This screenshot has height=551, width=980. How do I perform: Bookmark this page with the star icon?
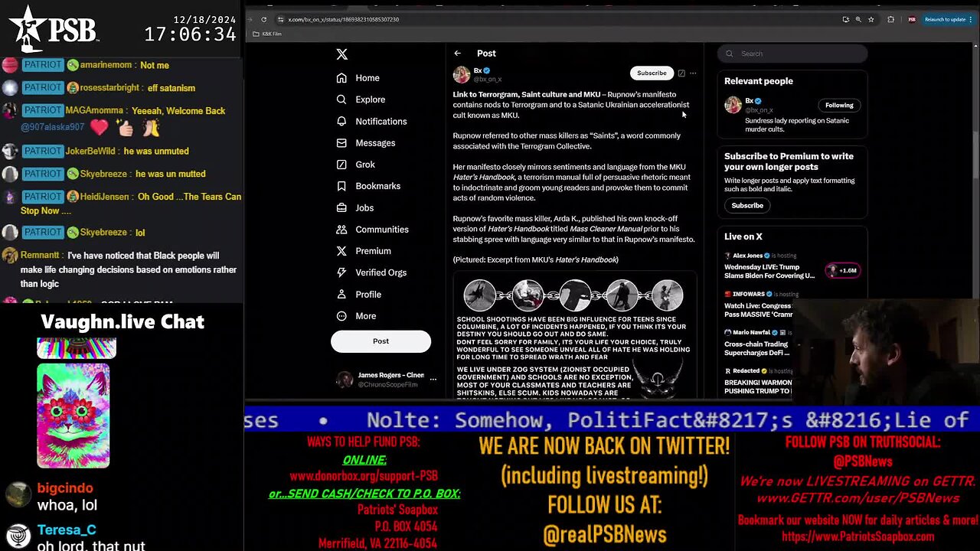871,19
